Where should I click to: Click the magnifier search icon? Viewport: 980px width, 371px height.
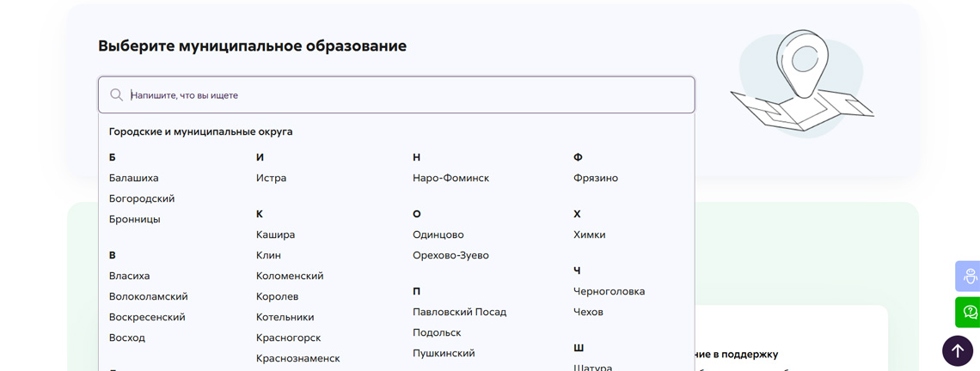coord(116,95)
